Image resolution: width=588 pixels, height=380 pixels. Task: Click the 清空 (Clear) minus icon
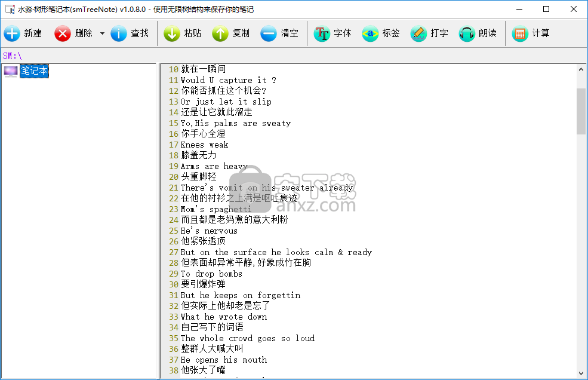pos(269,33)
